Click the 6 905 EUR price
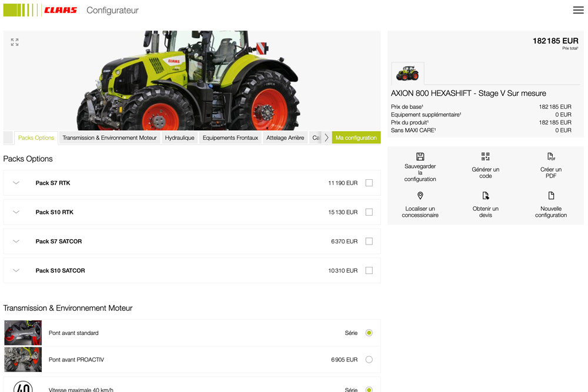Screen dimensions: 588x392 (x=344, y=360)
